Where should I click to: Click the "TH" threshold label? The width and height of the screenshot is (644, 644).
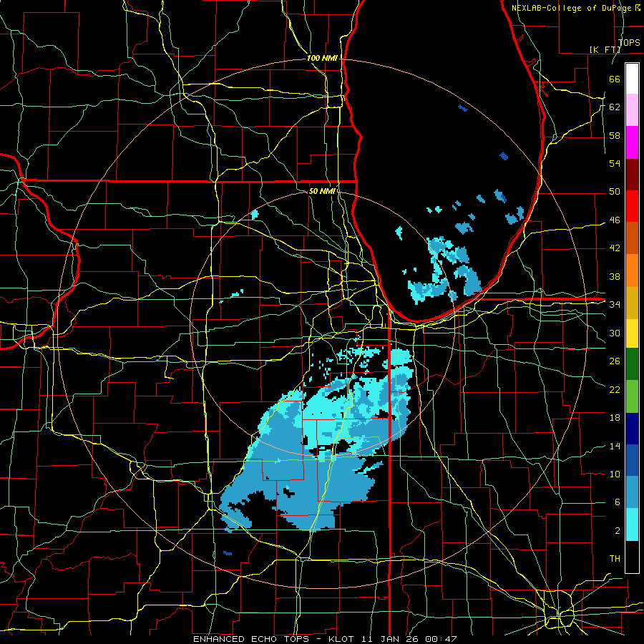(x=615, y=559)
